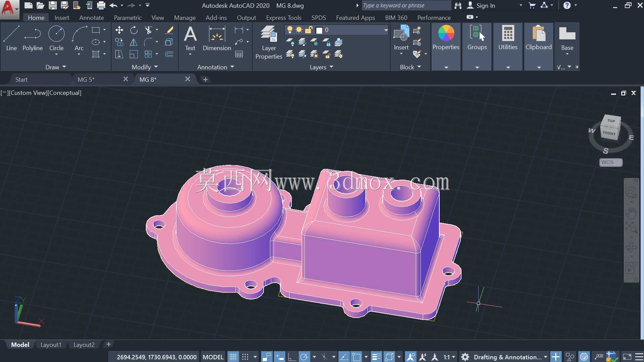Open the Layout1 tab

(x=51, y=345)
